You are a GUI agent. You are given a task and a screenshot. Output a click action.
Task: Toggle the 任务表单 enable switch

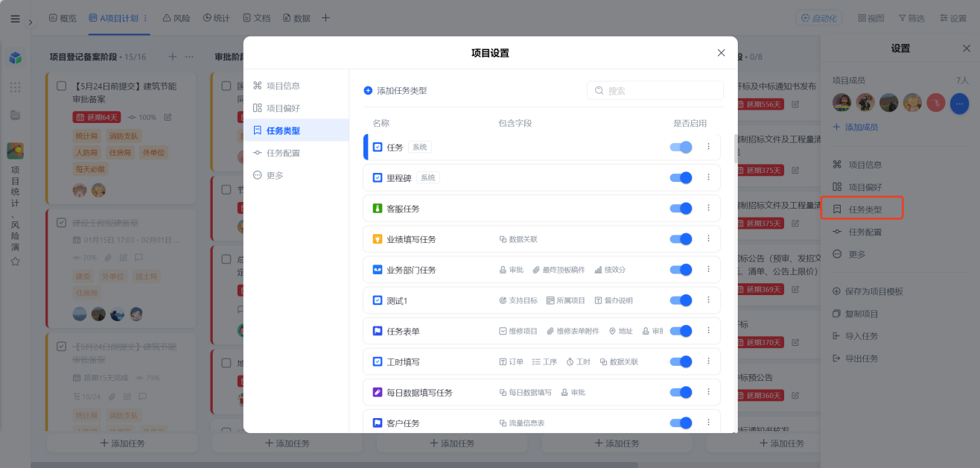click(681, 331)
